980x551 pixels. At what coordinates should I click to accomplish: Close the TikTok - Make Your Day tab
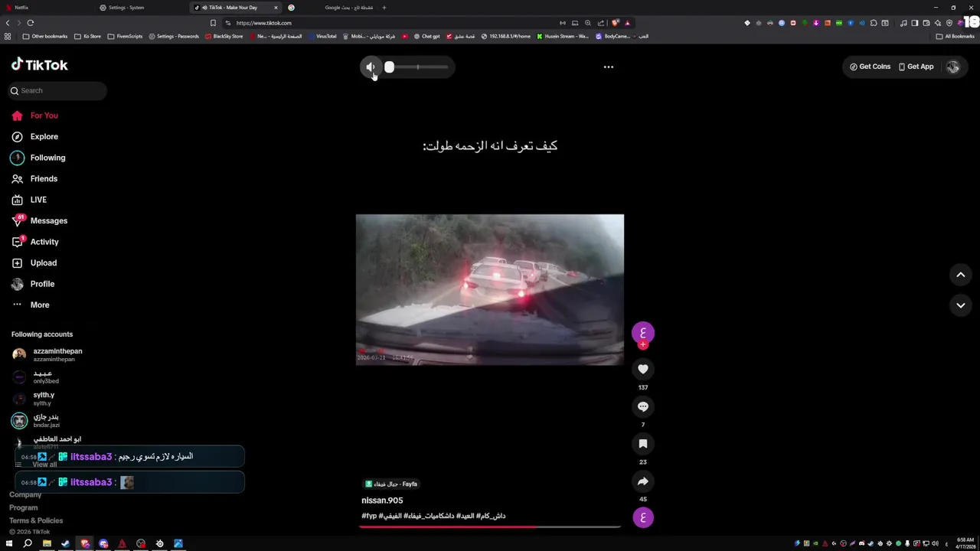point(276,8)
